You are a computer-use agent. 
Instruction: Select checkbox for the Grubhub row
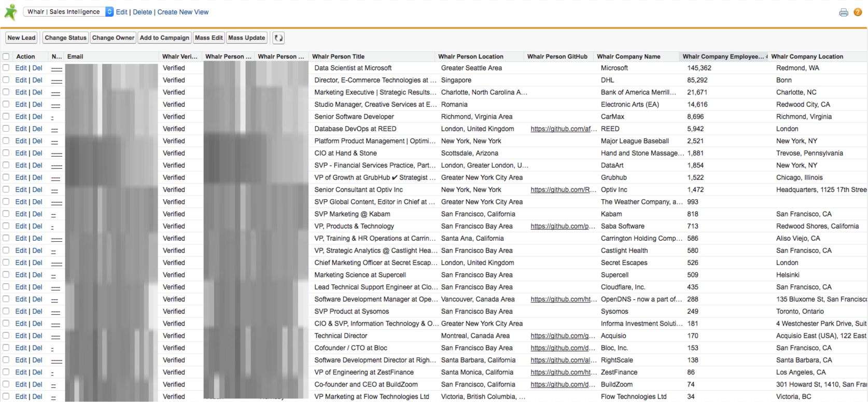click(6, 177)
